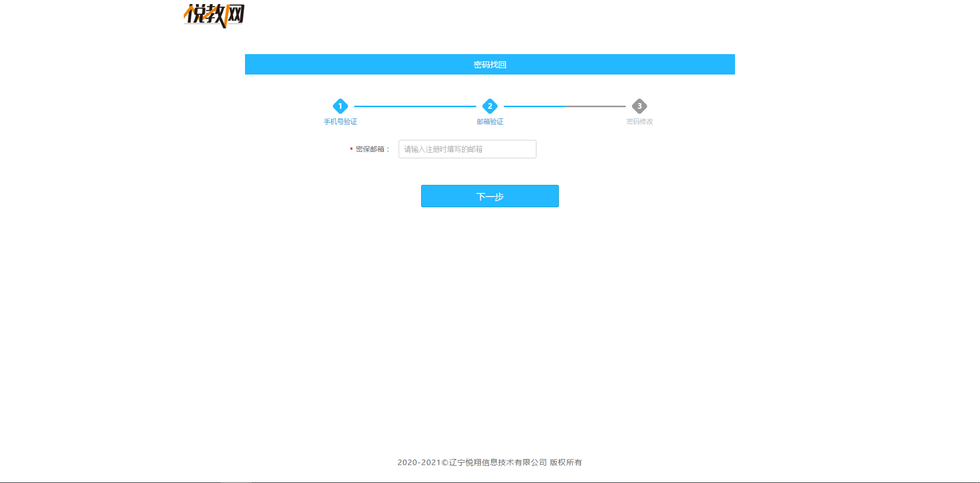Click the 悦教网 logo
Image resolution: width=980 pixels, height=483 pixels.
[214, 15]
